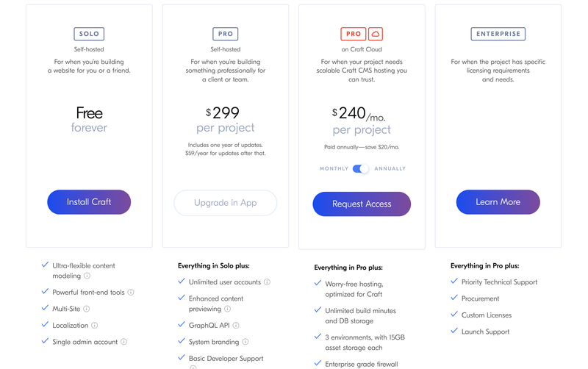Toggle the Monthly/Annually billing switch

(360, 169)
